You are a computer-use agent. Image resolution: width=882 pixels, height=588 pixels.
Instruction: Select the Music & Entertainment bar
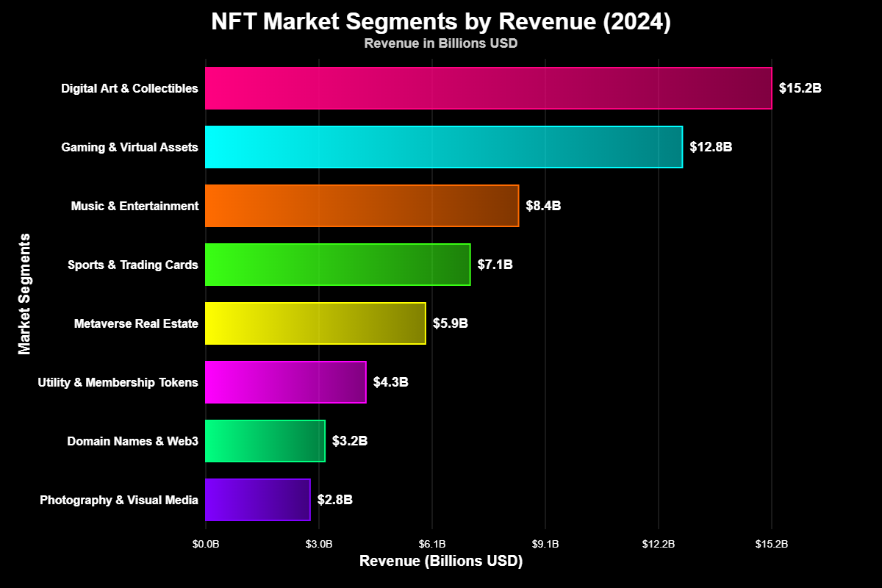pos(360,206)
